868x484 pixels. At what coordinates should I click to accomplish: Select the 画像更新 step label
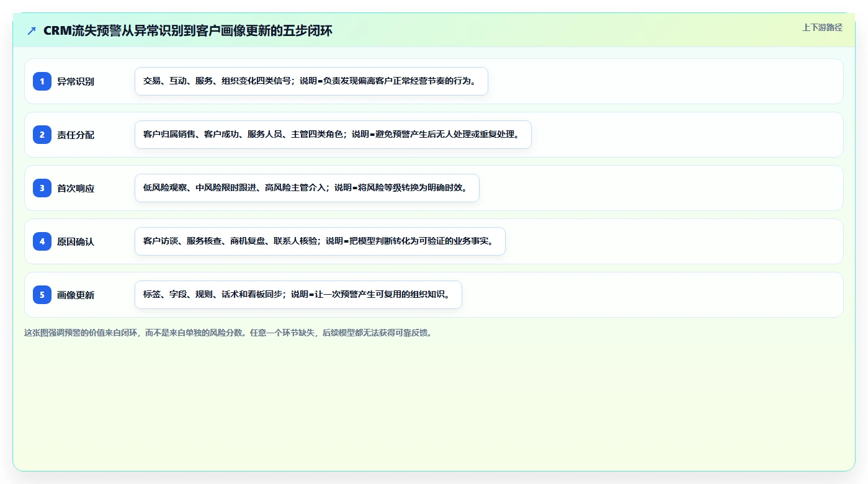(76, 295)
